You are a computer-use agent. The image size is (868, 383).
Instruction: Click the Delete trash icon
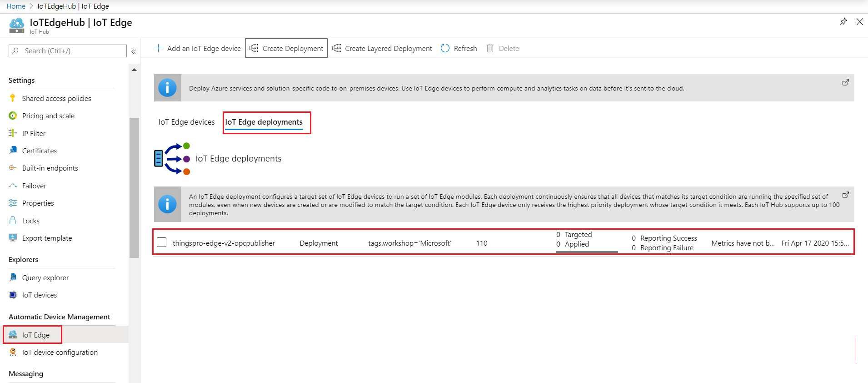490,48
